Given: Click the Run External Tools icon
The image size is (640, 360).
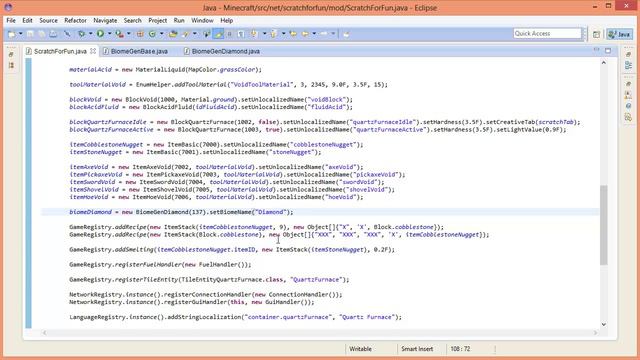Looking at the screenshot, I should pyautogui.click(x=119, y=34).
